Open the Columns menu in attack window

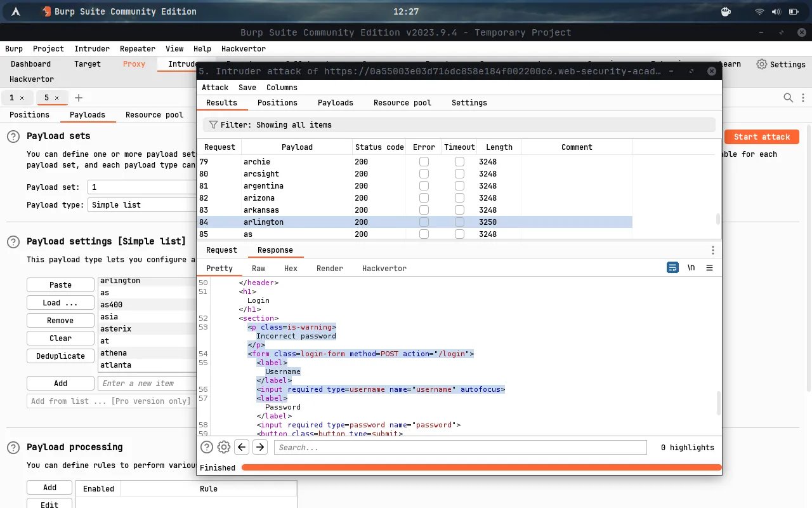click(x=282, y=88)
